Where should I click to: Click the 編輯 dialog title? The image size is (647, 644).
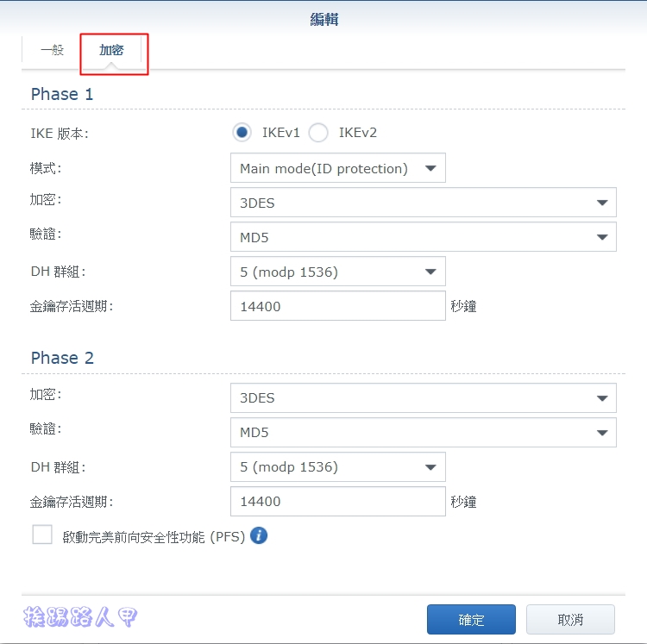pos(324,19)
